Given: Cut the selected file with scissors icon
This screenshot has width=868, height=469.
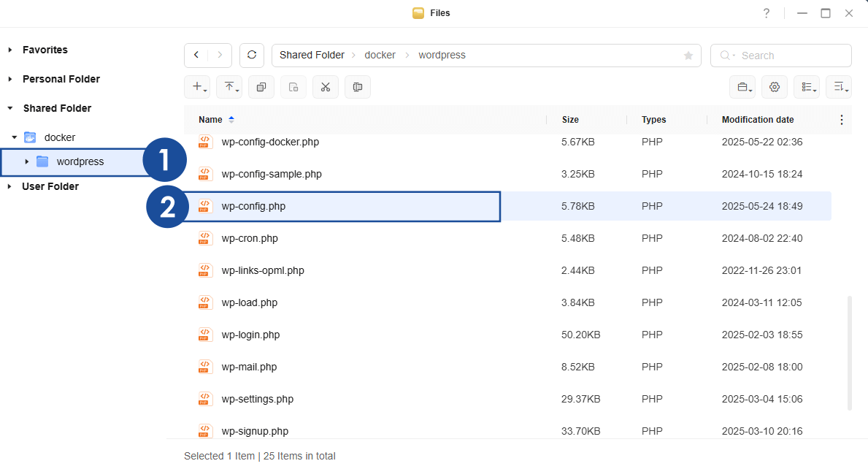Looking at the screenshot, I should 326,87.
